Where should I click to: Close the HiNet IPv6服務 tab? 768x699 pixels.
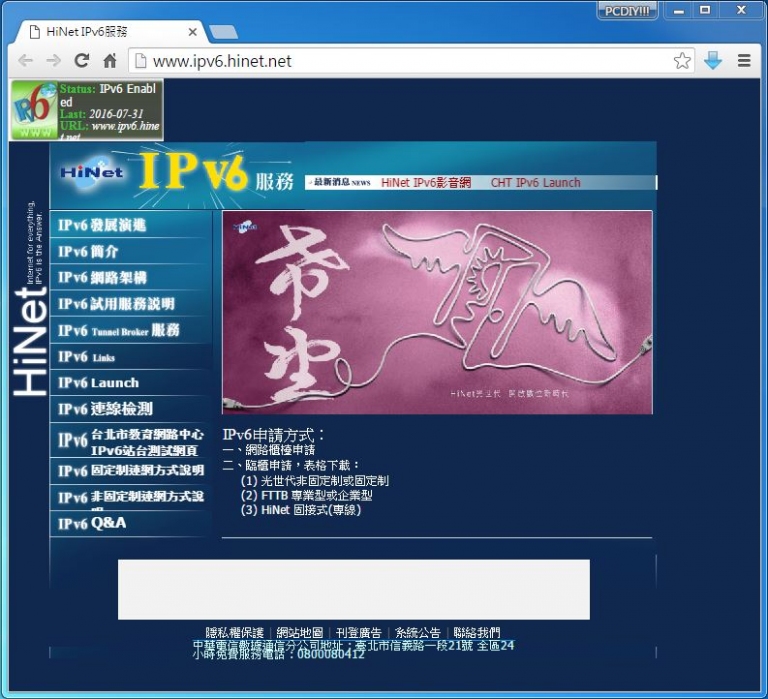point(192,32)
